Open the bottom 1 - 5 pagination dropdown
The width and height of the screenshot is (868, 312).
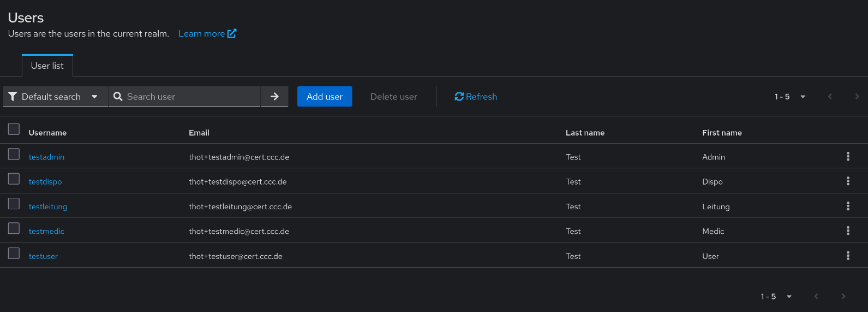[776, 297]
